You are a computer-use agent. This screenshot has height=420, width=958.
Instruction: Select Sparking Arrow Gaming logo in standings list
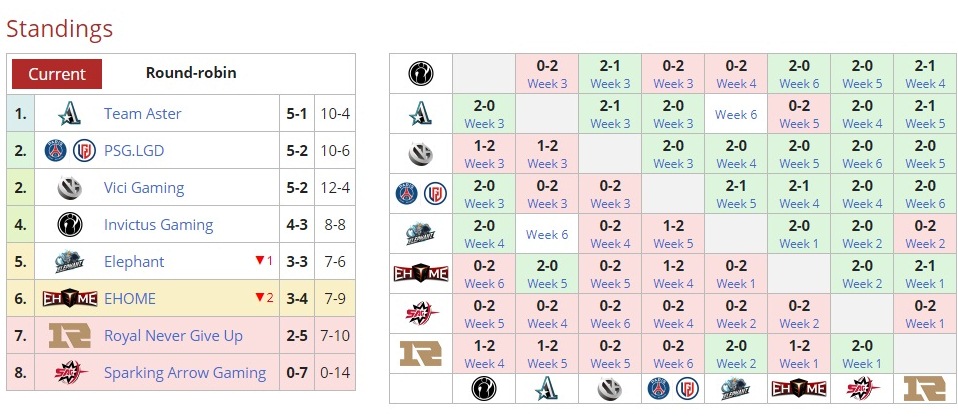(68, 373)
